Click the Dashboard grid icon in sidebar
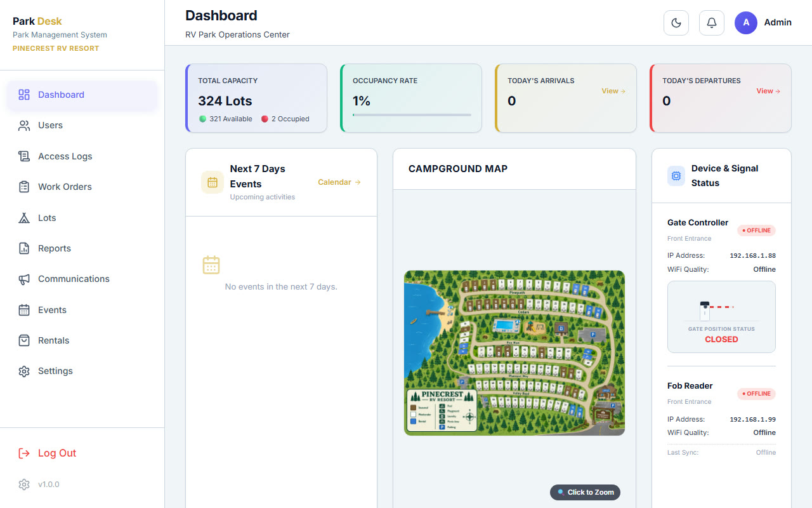Screen dimensions: 812x508 tap(24, 95)
